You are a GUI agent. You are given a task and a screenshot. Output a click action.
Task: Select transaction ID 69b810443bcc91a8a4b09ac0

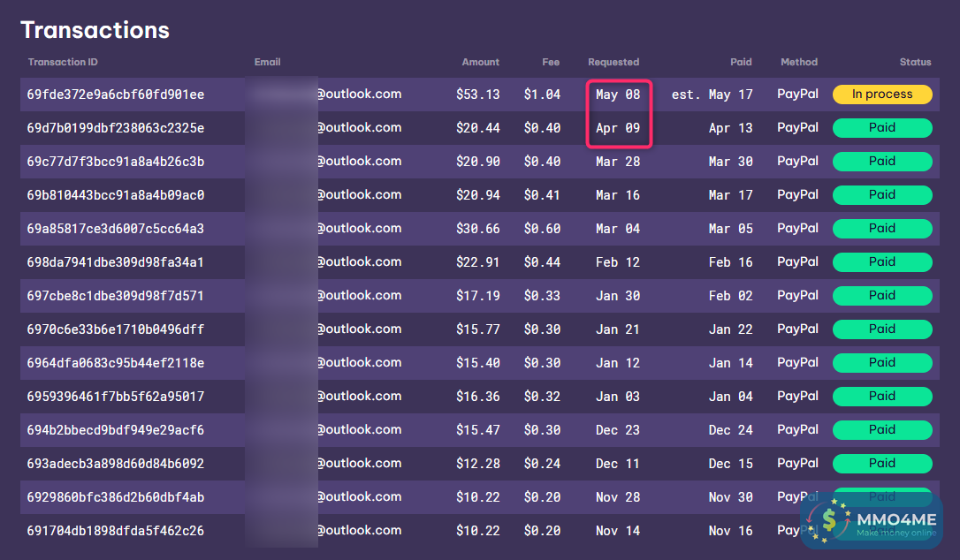coord(116,195)
